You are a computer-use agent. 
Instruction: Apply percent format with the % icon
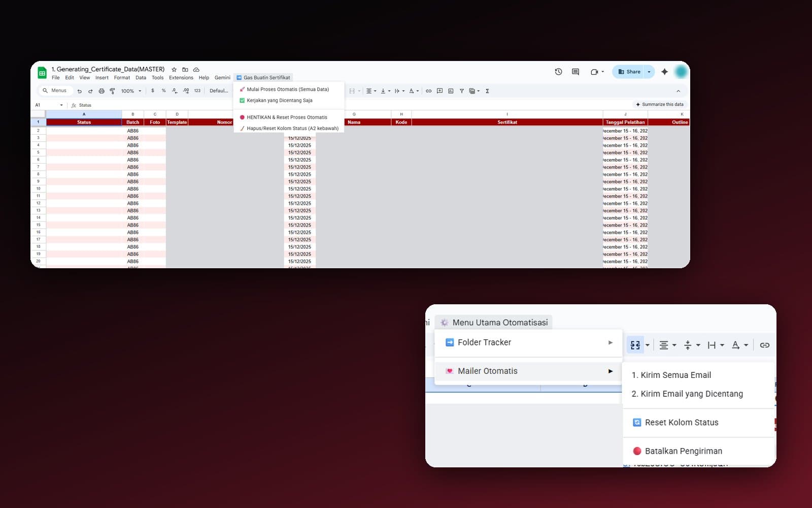pyautogui.click(x=163, y=91)
